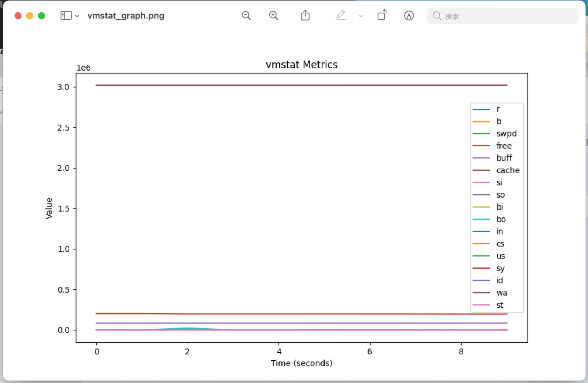Click legend entry free
The image size is (588, 383).
[504, 145]
